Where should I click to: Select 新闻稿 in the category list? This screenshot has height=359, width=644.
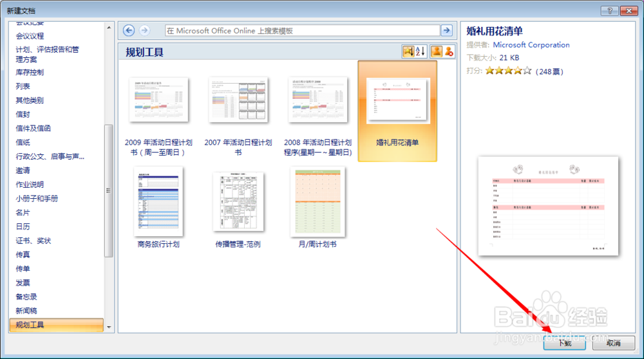(x=26, y=311)
